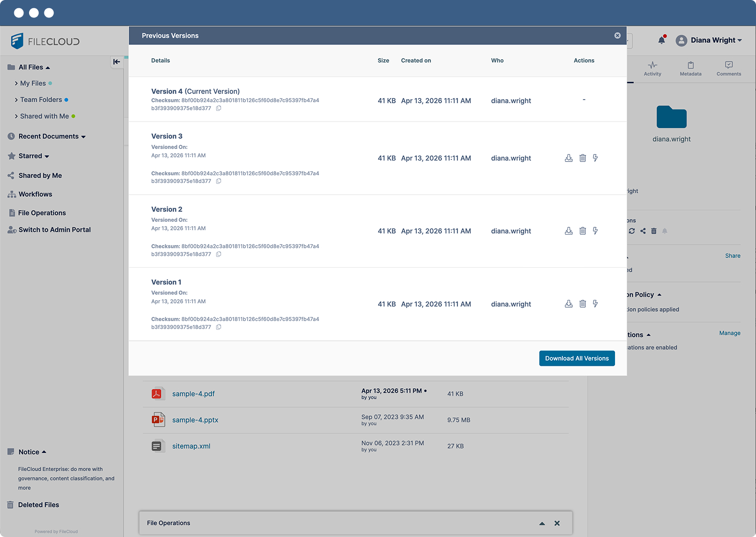Image resolution: width=756 pixels, height=537 pixels.
Task: Click Download All Versions button
Action: tap(577, 358)
